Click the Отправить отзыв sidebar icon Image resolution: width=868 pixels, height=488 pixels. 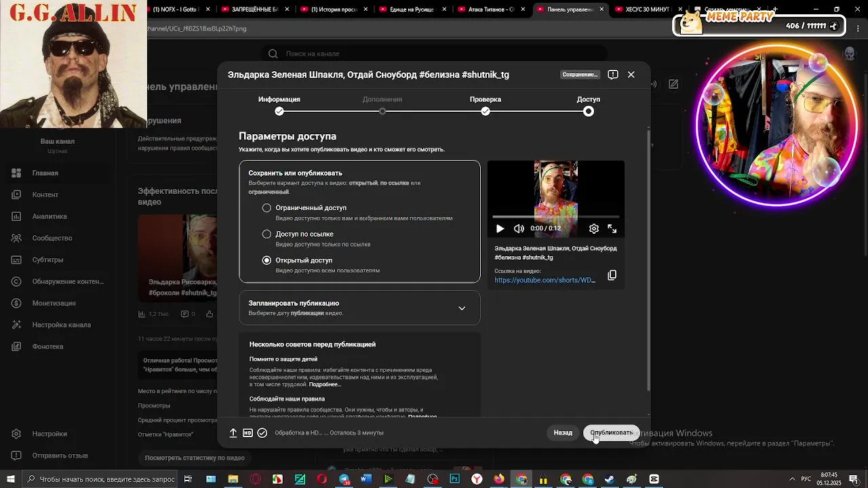click(x=17, y=455)
